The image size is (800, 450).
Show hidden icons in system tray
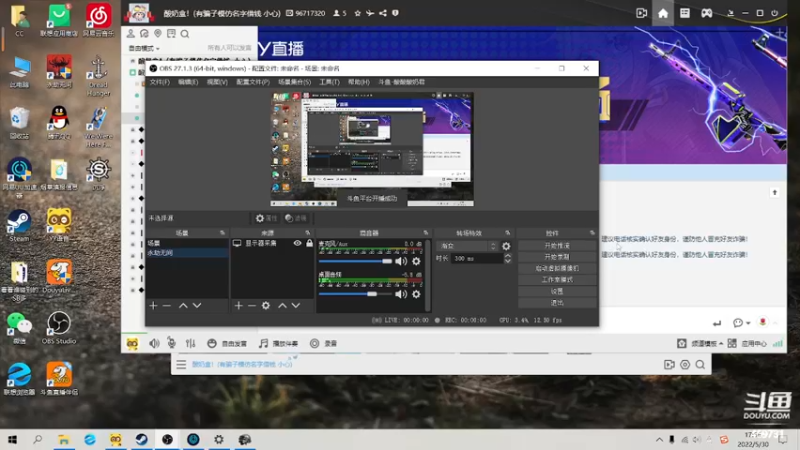(x=659, y=439)
